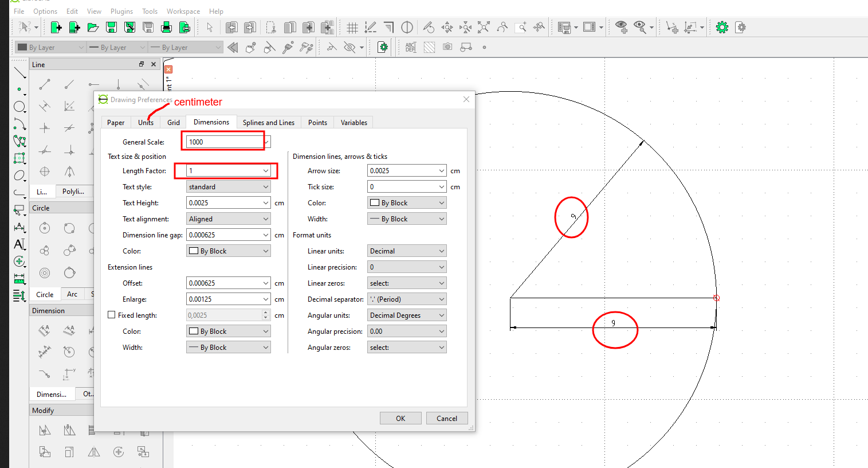This screenshot has height=468, width=868.
Task: Select the Hatch tool icon
Action: click(429, 48)
